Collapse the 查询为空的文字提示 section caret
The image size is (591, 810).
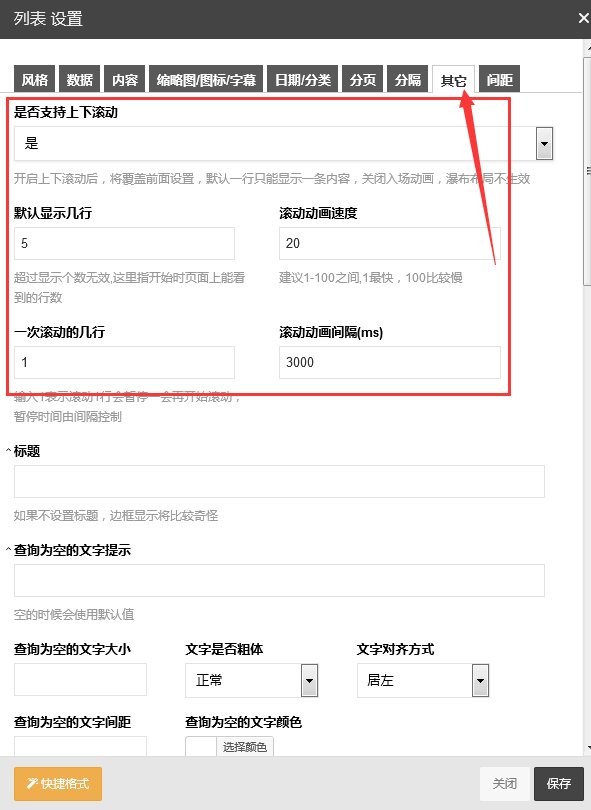(x=8, y=550)
